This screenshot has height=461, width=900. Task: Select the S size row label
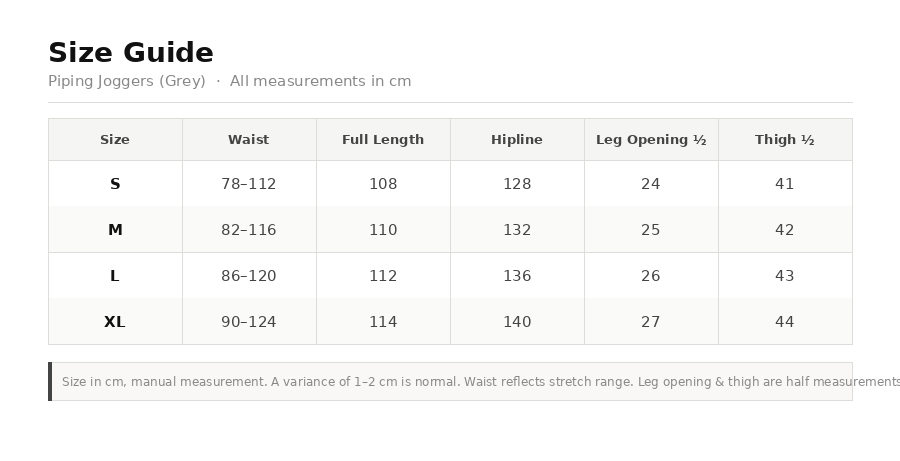pos(115,184)
